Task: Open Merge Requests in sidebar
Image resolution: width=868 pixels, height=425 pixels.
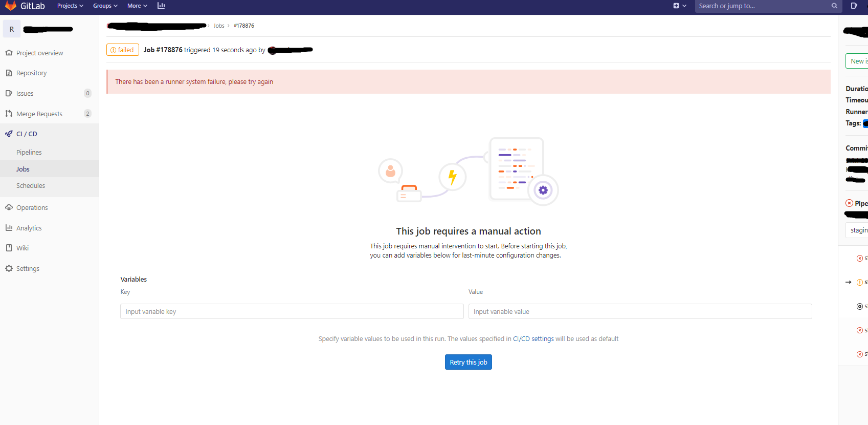Action: [x=39, y=114]
